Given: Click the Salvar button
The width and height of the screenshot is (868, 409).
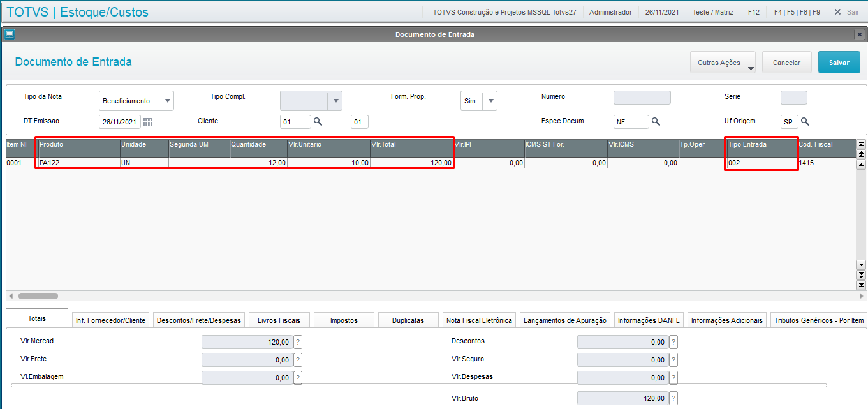Looking at the screenshot, I should pos(839,63).
